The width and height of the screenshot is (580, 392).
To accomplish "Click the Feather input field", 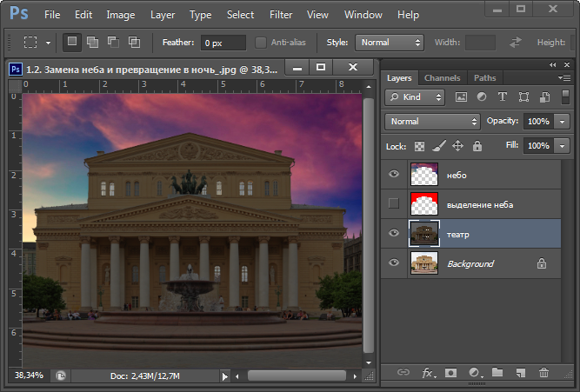I will tap(223, 42).
